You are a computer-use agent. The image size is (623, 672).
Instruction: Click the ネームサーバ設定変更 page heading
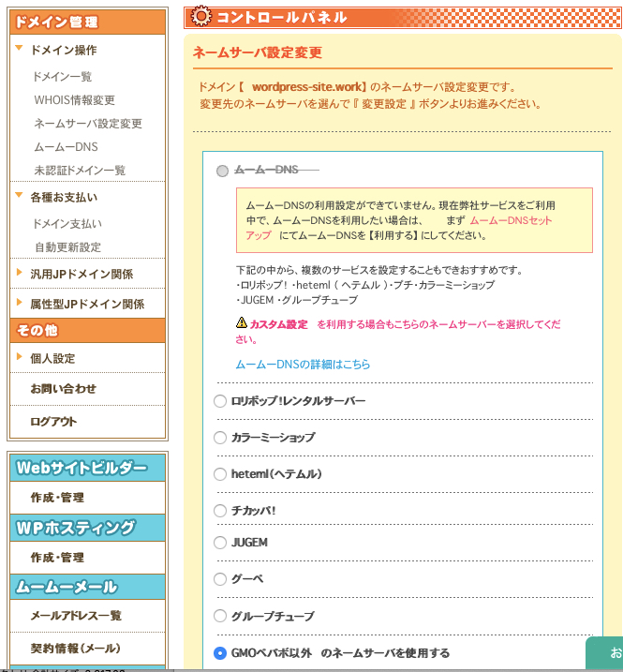tap(257, 52)
